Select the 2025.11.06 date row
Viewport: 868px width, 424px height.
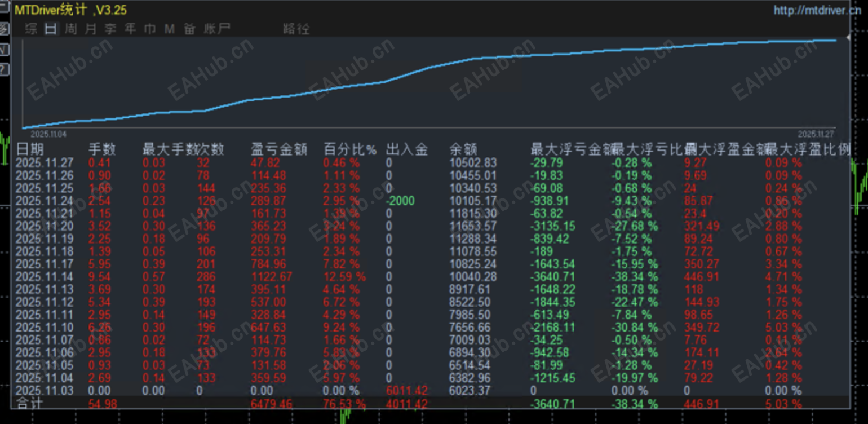(x=45, y=352)
